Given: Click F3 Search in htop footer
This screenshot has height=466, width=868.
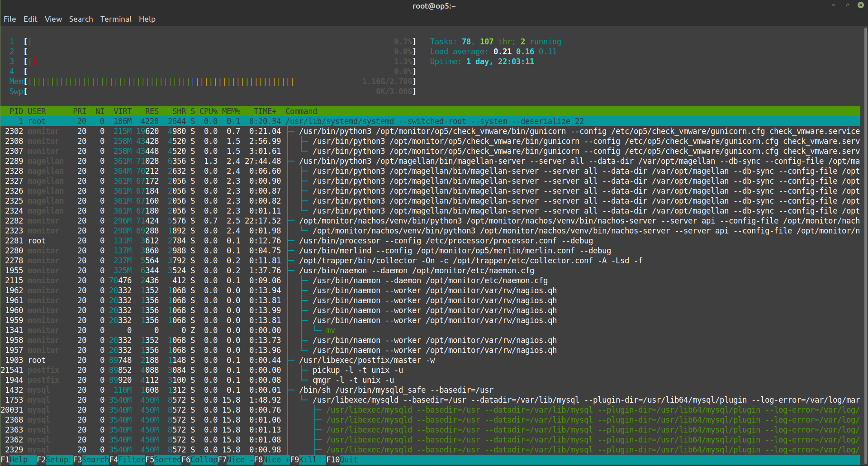Looking at the screenshot, I should pos(91,460).
